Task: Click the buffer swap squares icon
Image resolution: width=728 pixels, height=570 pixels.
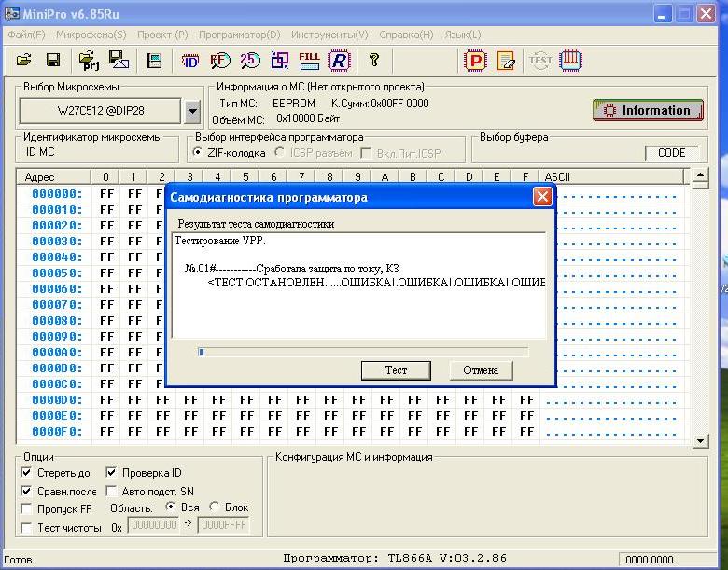Action: [280, 61]
